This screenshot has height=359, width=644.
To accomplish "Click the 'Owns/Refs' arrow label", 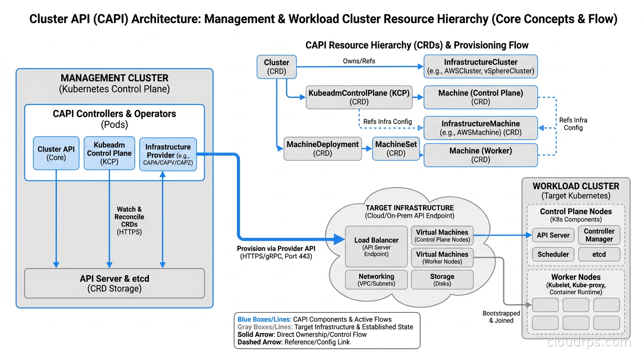I will click(x=359, y=61).
